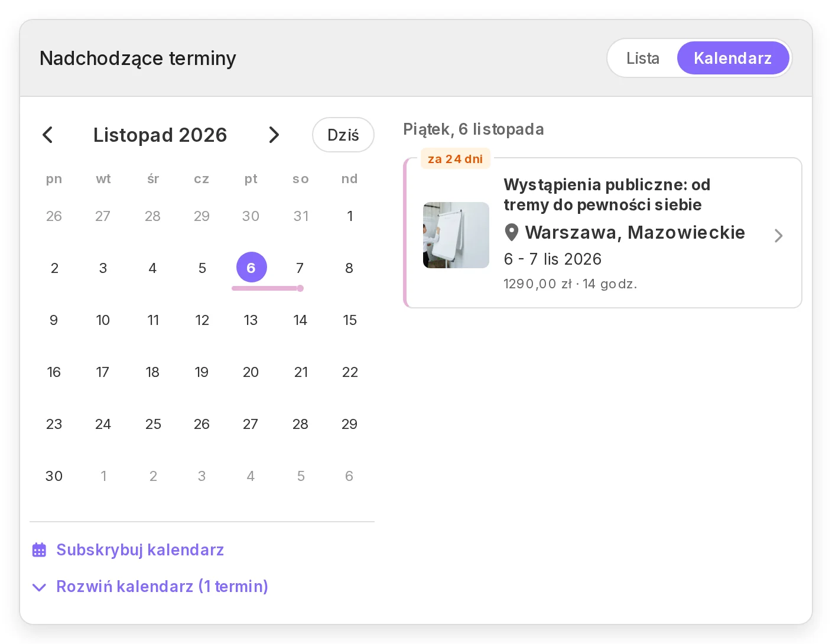The height and width of the screenshot is (644, 832).
Task: Click the calendar icon beside Subskrybuj kalendarz
Action: tap(39, 550)
